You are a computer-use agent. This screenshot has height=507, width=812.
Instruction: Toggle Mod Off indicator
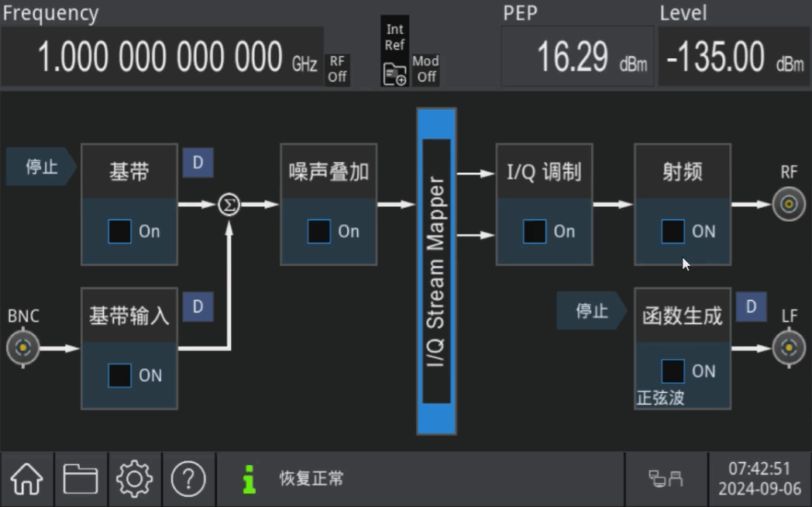425,69
